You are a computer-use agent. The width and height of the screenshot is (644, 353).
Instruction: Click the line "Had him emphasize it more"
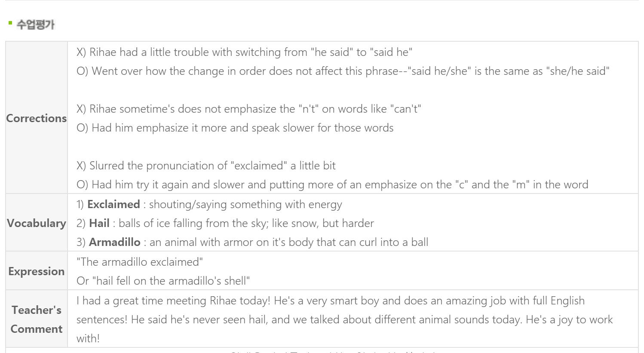(235, 128)
